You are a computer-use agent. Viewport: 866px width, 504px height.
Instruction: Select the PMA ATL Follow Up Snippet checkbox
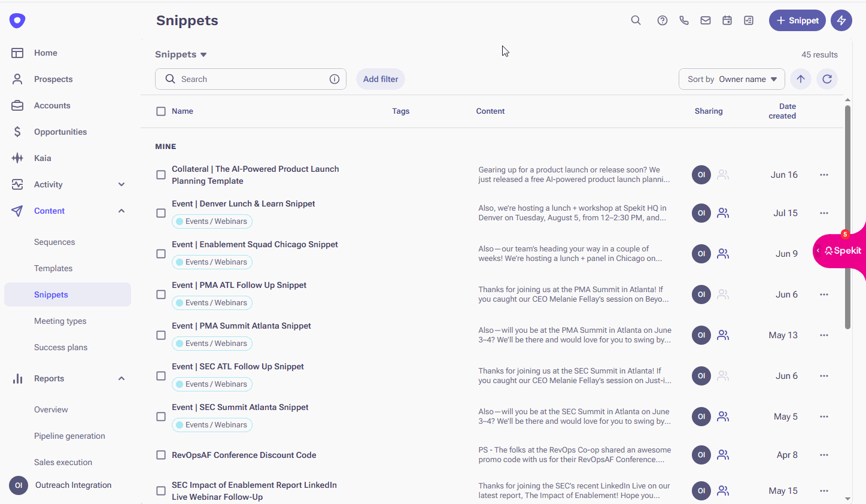(161, 294)
